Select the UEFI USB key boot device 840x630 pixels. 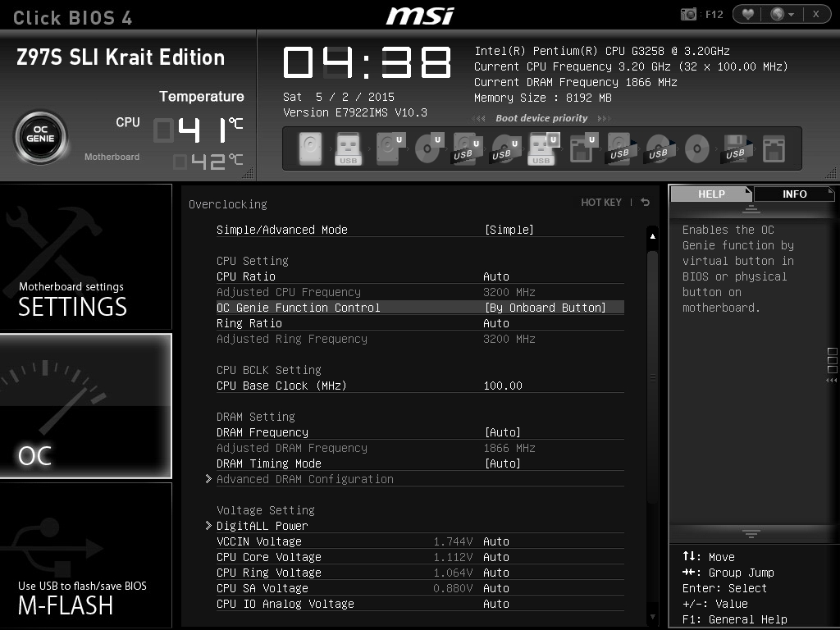point(543,148)
